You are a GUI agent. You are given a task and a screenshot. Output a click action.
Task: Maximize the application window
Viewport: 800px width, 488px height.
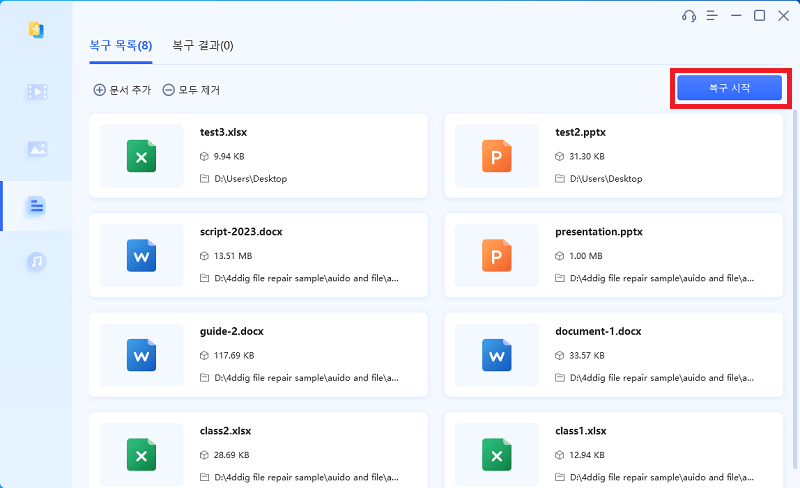coord(759,16)
